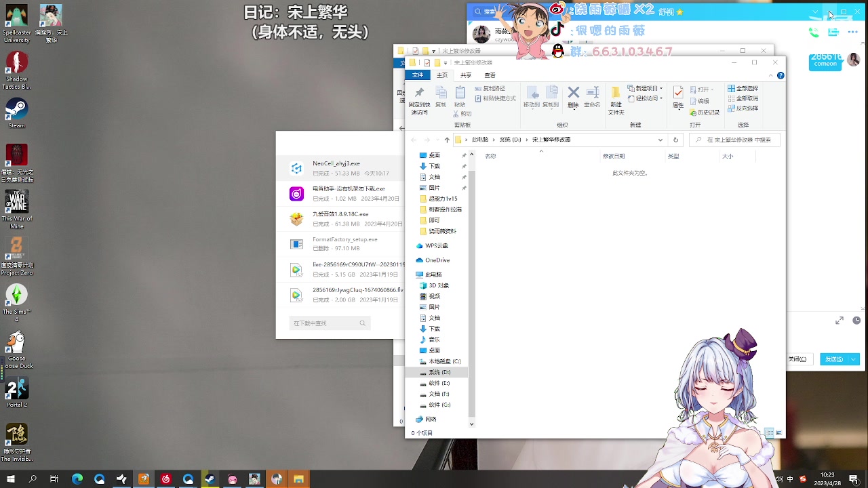Image resolution: width=868 pixels, height=488 pixels.
Task: Open Steam from the taskbar
Action: (210, 479)
